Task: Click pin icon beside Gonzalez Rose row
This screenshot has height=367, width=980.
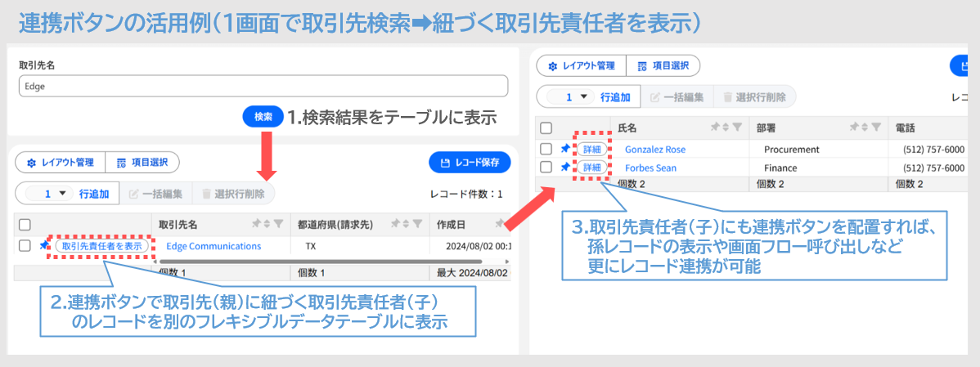Action: 565,150
